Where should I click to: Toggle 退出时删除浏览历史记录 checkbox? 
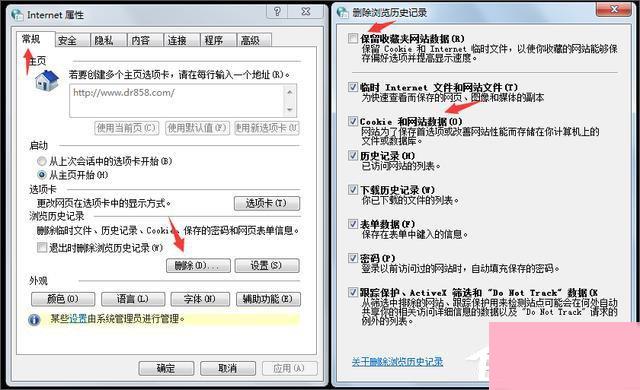point(42,247)
